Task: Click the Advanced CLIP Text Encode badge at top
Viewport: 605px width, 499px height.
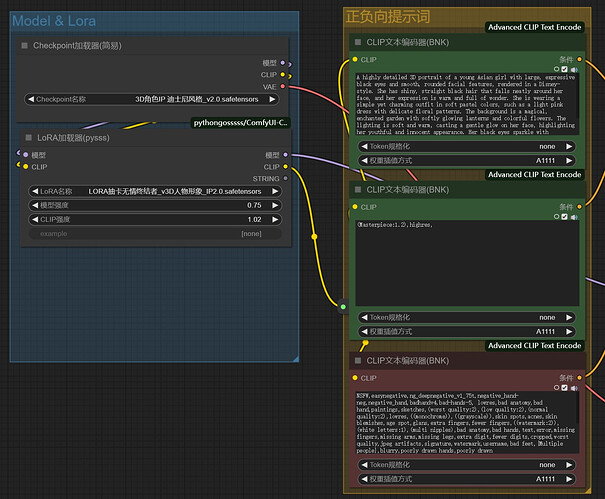Action: [x=533, y=27]
